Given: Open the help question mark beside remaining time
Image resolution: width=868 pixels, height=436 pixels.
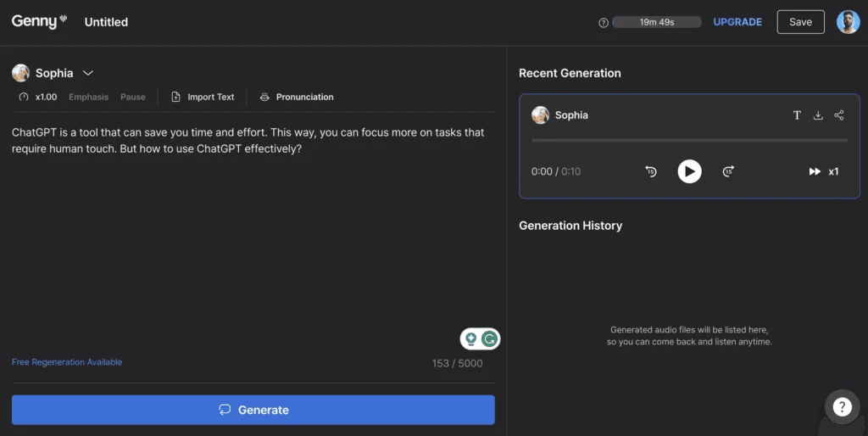Looking at the screenshot, I should click(x=604, y=23).
